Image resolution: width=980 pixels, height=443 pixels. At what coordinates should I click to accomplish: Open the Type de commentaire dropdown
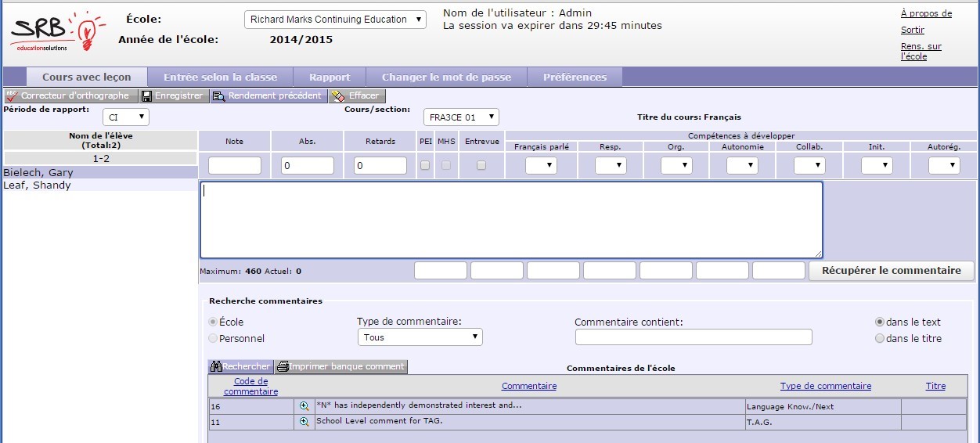[420, 337]
